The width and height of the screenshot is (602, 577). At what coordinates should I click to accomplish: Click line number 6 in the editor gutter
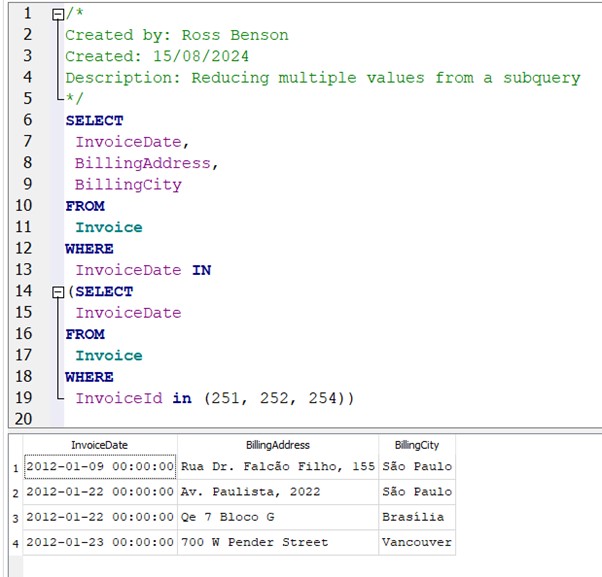coord(27,120)
